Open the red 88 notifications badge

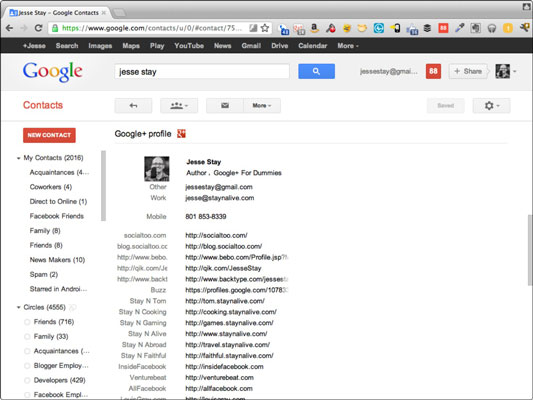coord(433,71)
